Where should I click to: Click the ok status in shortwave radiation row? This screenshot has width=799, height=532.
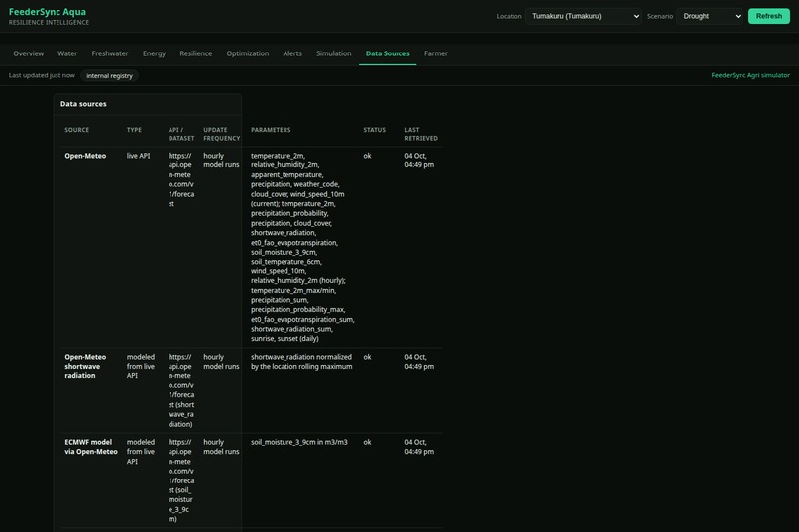click(x=368, y=357)
